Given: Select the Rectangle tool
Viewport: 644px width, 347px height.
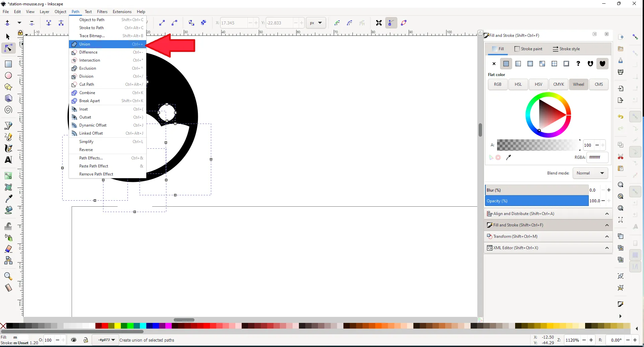Looking at the screenshot, I should (8, 64).
